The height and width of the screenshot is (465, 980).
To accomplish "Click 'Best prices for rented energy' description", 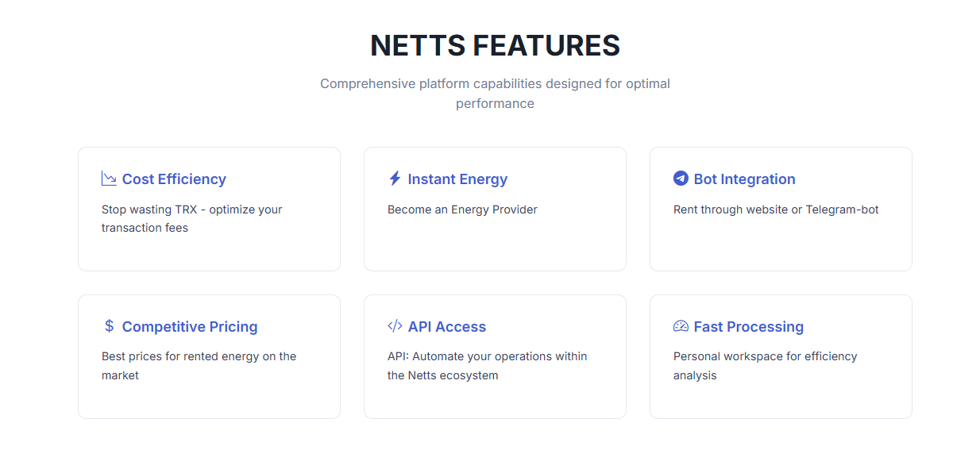I will pyautogui.click(x=199, y=365).
